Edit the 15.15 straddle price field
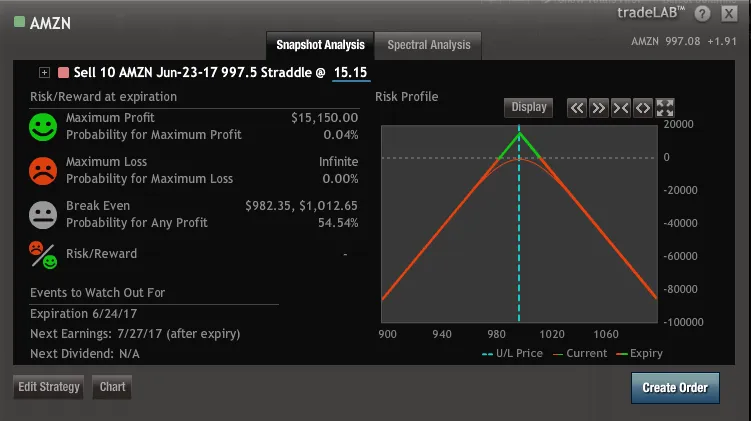This screenshot has height=421, width=751. coord(351,72)
